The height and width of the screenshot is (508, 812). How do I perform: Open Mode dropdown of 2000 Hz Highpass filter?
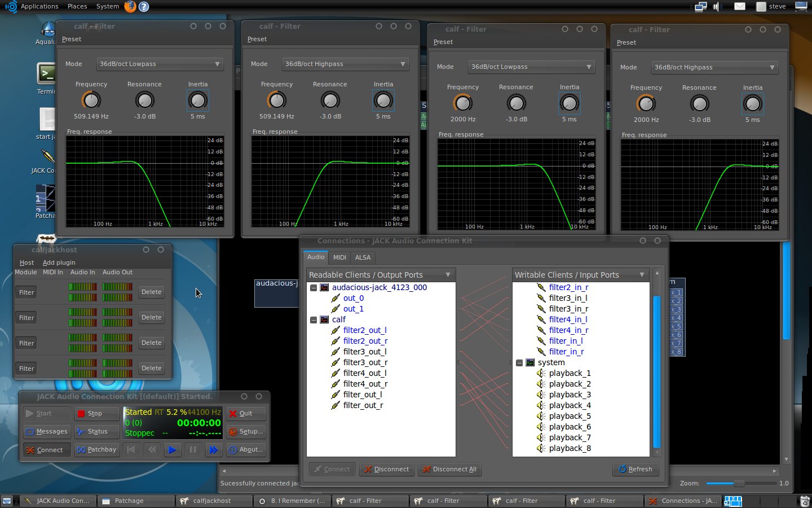714,67
